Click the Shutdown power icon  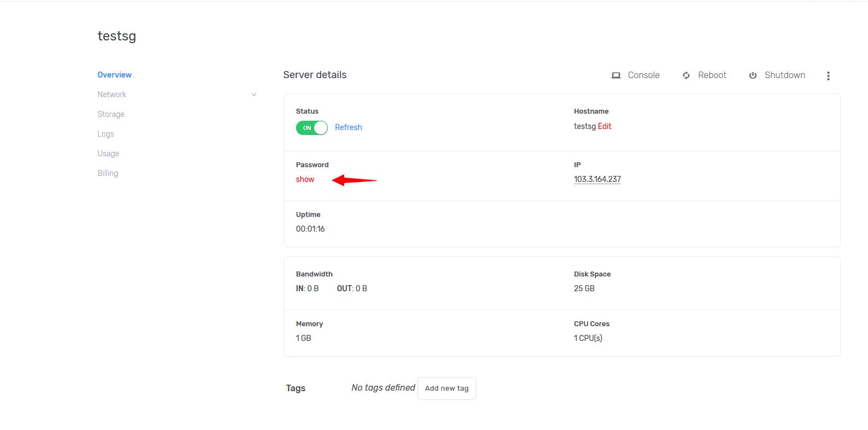coord(753,75)
